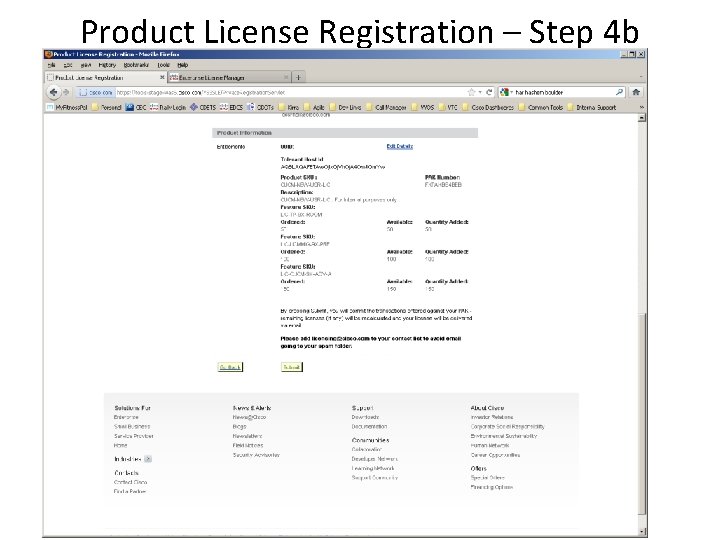The width and height of the screenshot is (720, 540).
Task: Click the page scrollbar down arrow
Action: 642,532
